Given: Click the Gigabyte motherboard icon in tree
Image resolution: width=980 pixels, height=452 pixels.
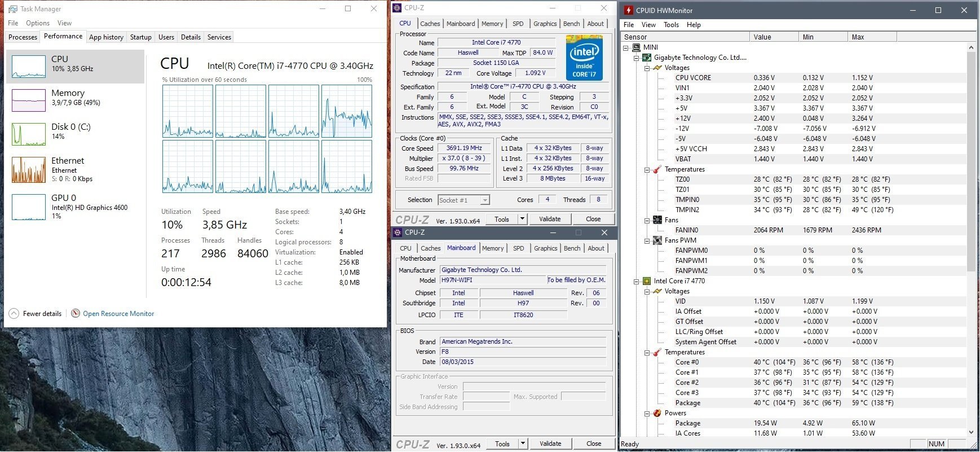Looking at the screenshot, I should (647, 58).
